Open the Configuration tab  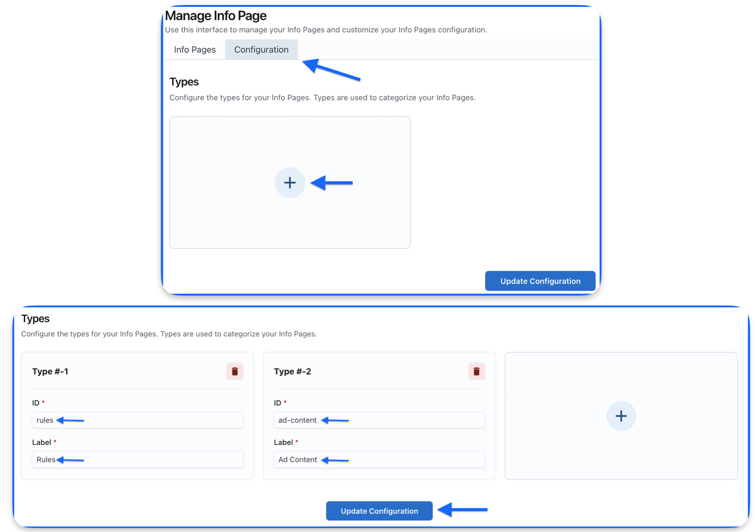pos(261,50)
